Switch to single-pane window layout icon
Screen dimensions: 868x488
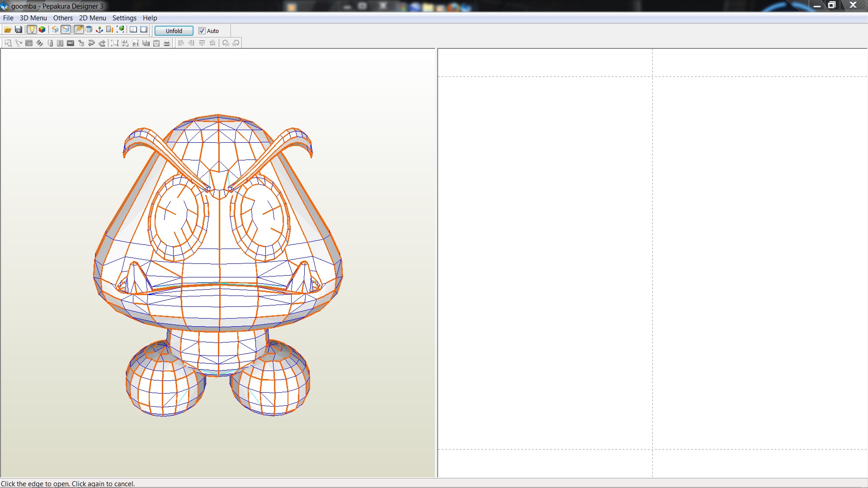(144, 30)
